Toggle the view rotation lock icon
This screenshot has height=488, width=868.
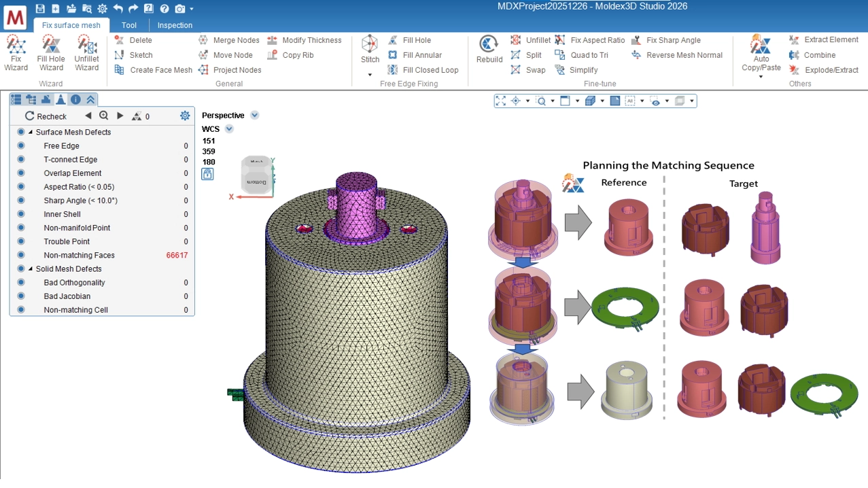207,174
